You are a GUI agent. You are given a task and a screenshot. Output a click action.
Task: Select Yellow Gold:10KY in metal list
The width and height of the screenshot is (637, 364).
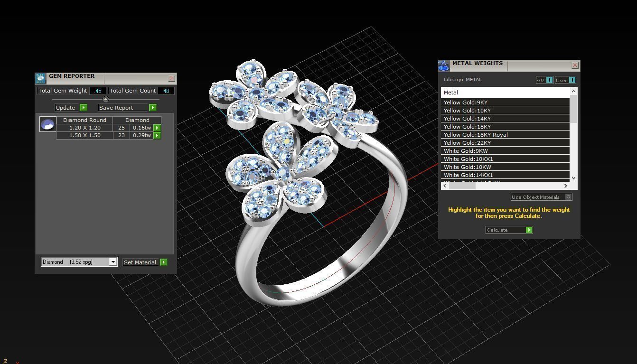[505, 111]
